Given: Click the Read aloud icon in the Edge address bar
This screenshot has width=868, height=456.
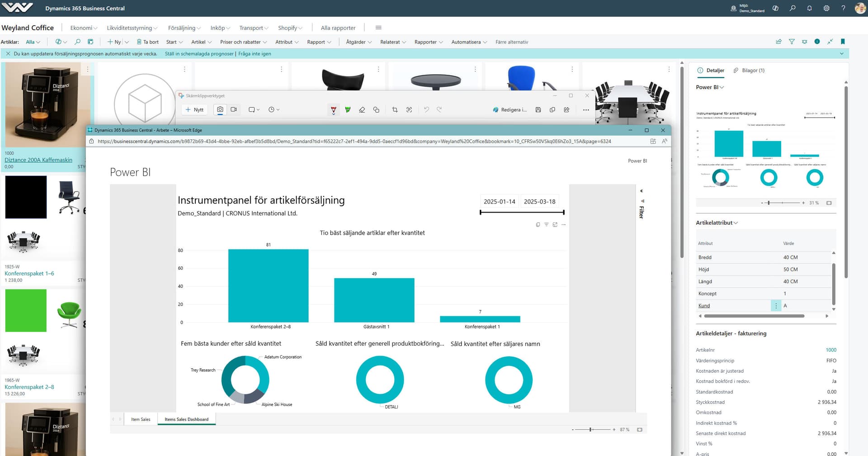Looking at the screenshot, I should 664,141.
